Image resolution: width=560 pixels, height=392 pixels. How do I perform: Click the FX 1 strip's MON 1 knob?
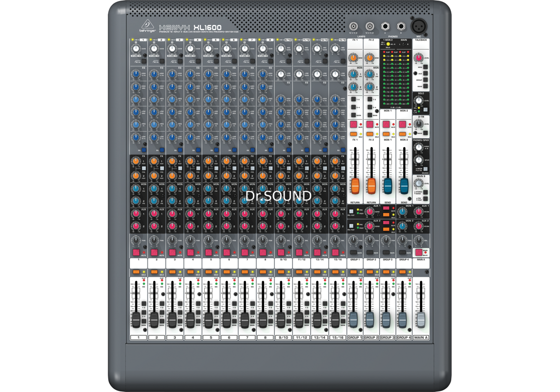(x=353, y=74)
